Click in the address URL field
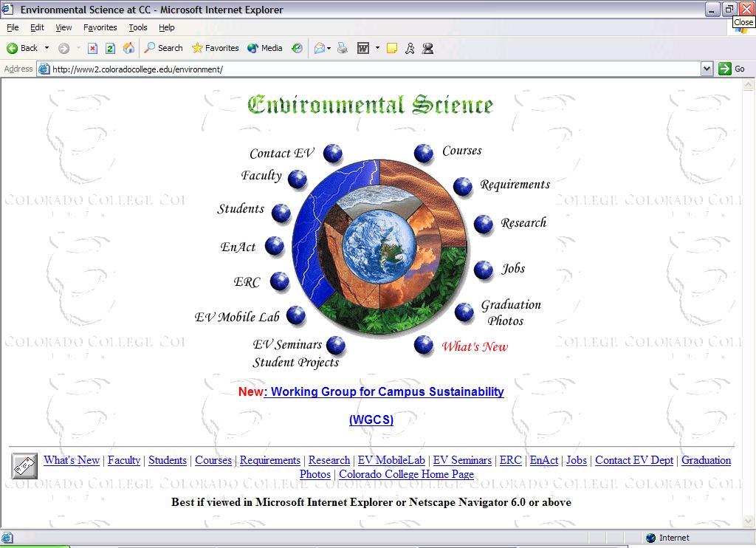The width and height of the screenshot is (756, 548). [369, 69]
